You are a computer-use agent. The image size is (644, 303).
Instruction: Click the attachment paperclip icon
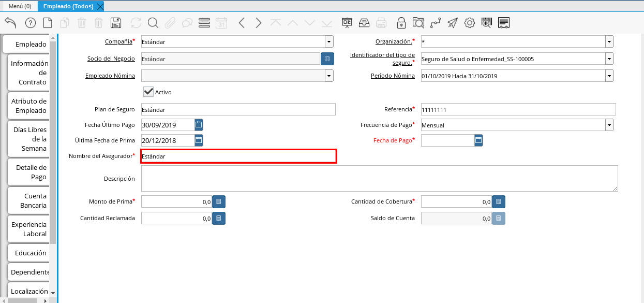(170, 23)
